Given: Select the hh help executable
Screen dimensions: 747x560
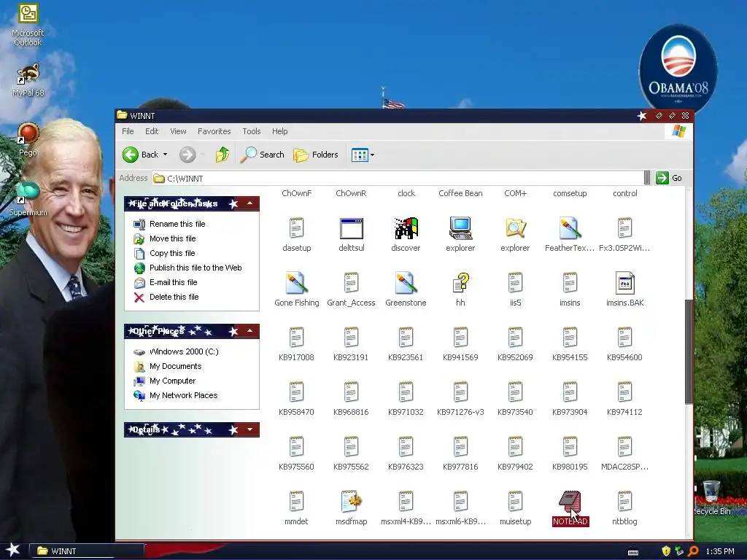Looking at the screenshot, I should pos(460,289).
